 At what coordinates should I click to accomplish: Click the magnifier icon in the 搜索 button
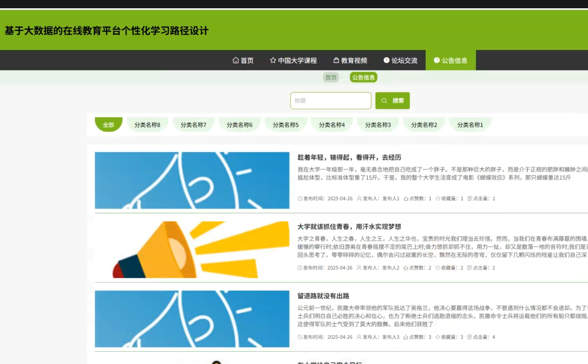(384, 101)
